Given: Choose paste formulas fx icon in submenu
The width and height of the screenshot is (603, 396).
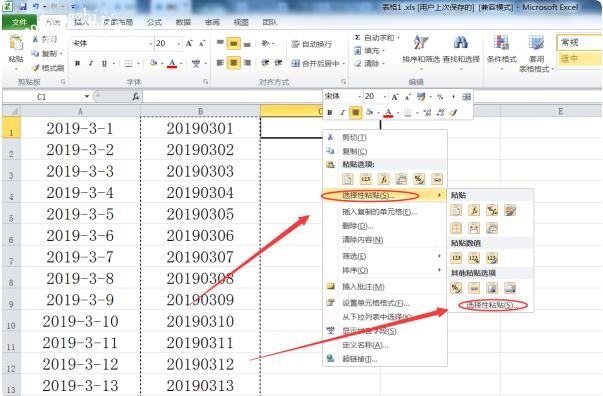Looking at the screenshot, I should (x=474, y=210).
